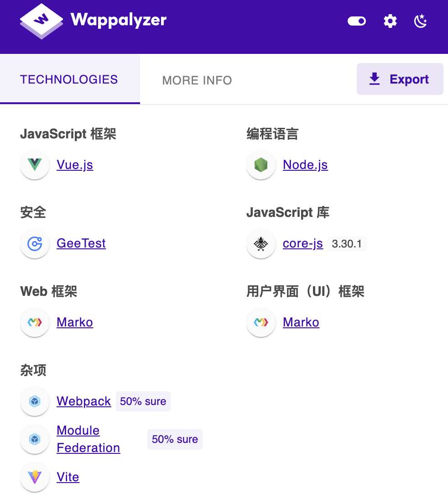Switch to the MORE INFO tab
This screenshot has height=494, width=448.
click(197, 80)
